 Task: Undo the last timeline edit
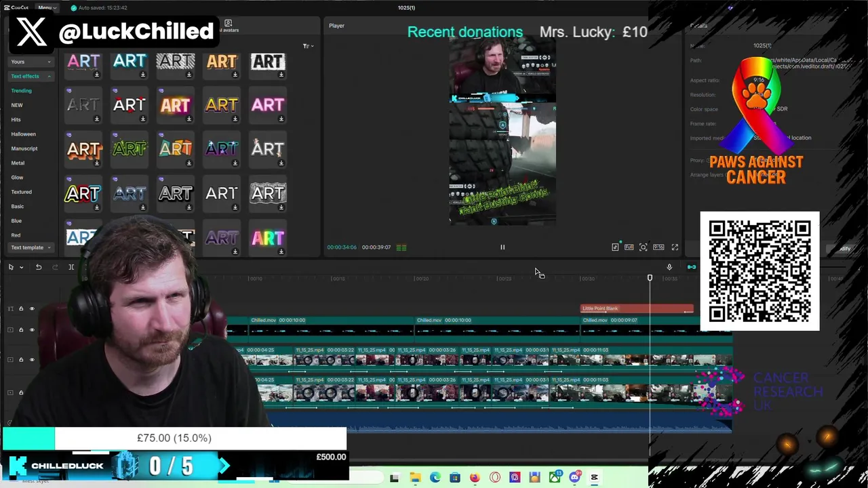(x=39, y=267)
